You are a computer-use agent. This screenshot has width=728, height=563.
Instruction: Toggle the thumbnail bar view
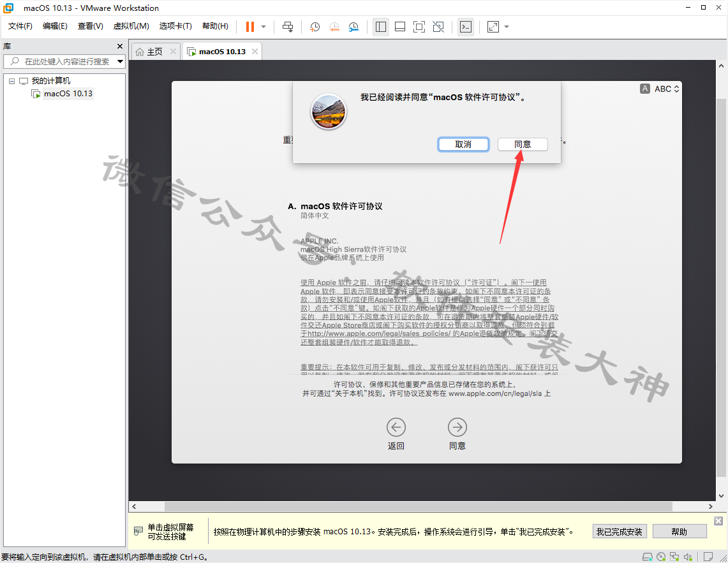coord(400,27)
